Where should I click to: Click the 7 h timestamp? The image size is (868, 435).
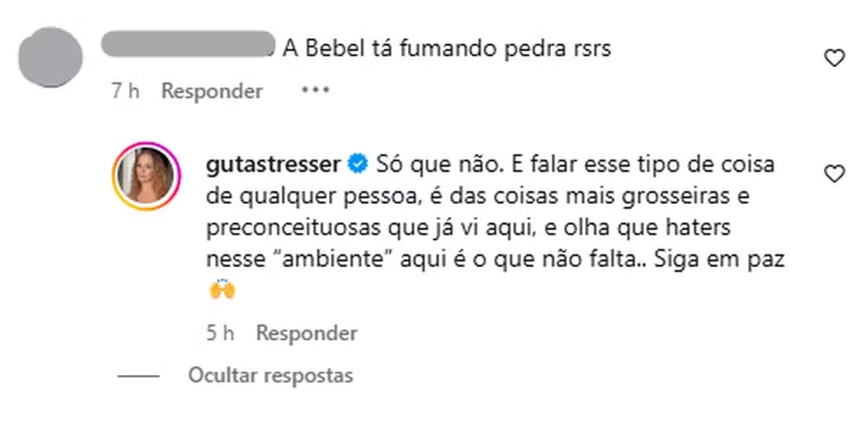pyautogui.click(x=125, y=90)
